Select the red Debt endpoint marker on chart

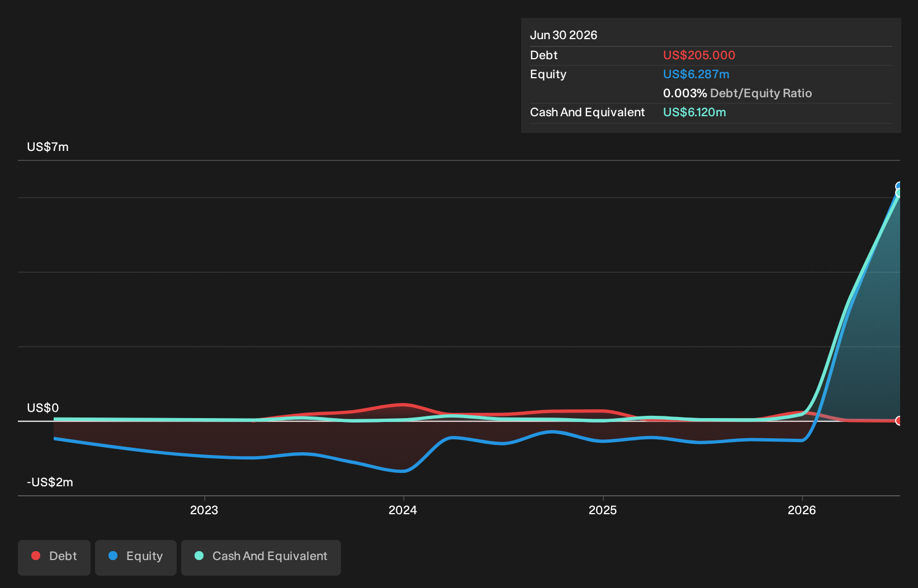(x=899, y=420)
